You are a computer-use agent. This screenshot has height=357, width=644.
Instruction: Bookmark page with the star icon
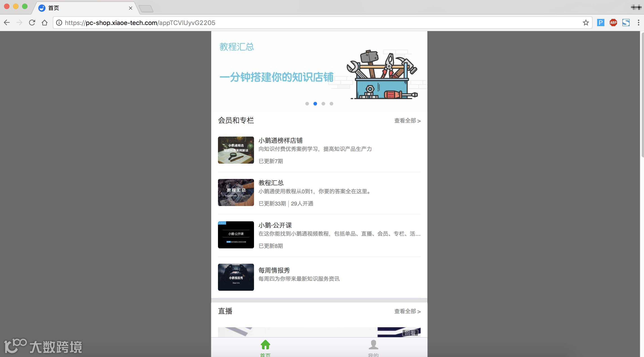tap(585, 23)
